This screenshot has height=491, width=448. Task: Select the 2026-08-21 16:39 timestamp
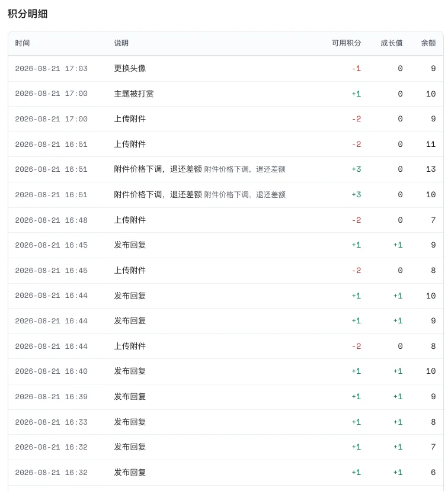click(x=52, y=397)
